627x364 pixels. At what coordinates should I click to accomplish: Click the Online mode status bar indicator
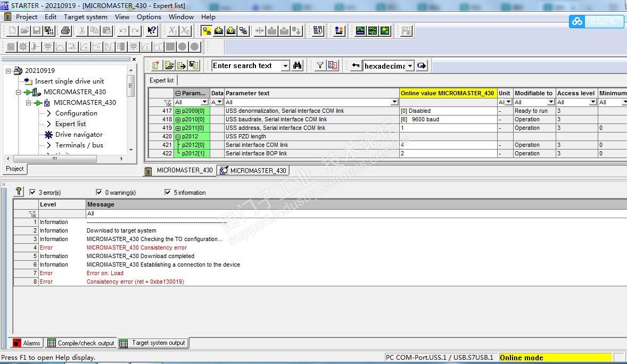click(556, 358)
